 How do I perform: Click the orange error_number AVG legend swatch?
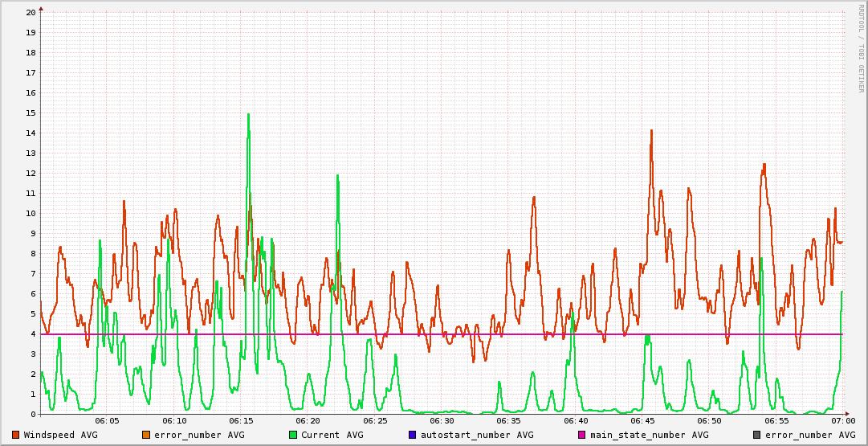145,435
